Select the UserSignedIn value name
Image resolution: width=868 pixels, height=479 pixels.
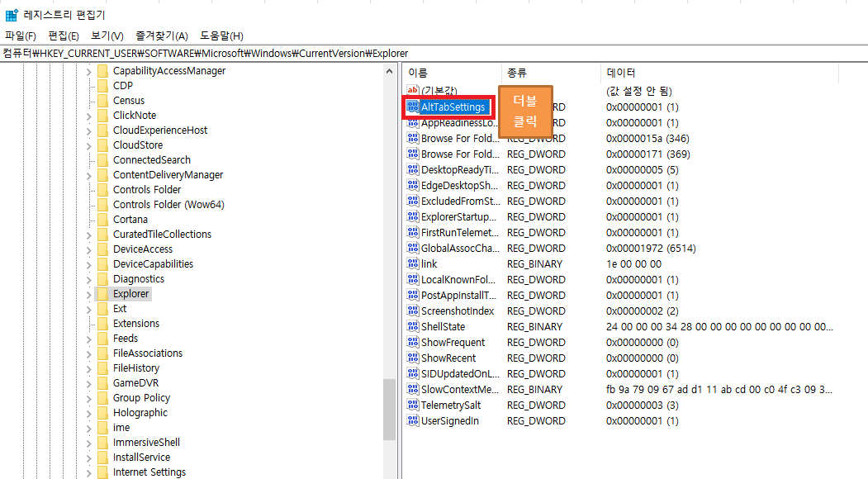tap(450, 421)
